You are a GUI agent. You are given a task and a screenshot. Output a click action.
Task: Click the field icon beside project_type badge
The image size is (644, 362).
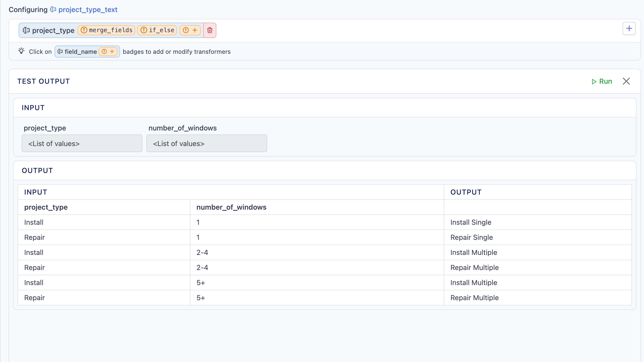(x=26, y=30)
